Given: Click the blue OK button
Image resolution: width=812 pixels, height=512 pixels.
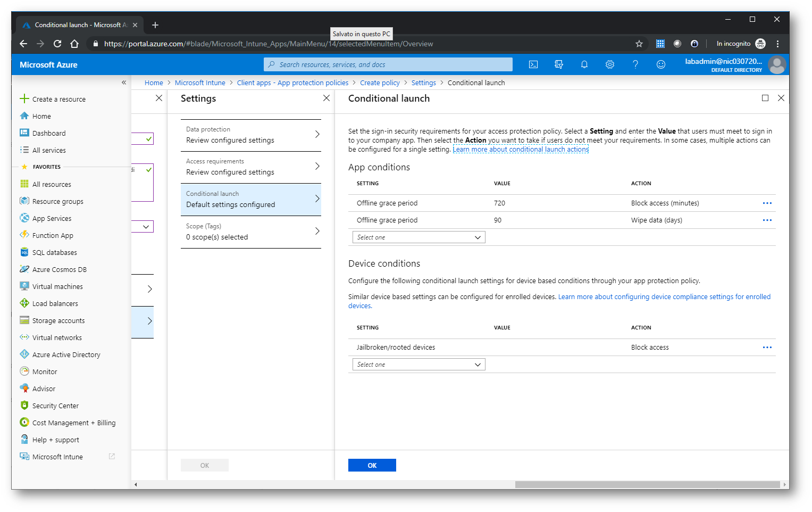Looking at the screenshot, I should (372, 465).
